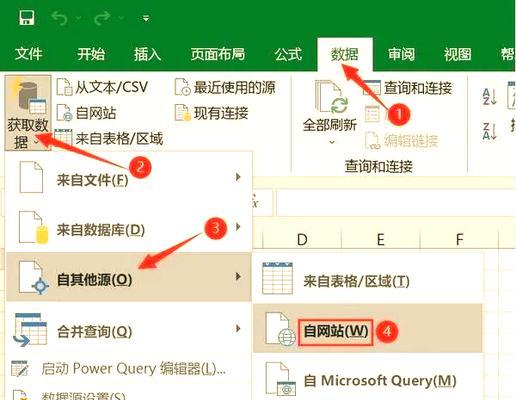Open the 页面布局 ribbon tab

pyautogui.click(x=218, y=54)
